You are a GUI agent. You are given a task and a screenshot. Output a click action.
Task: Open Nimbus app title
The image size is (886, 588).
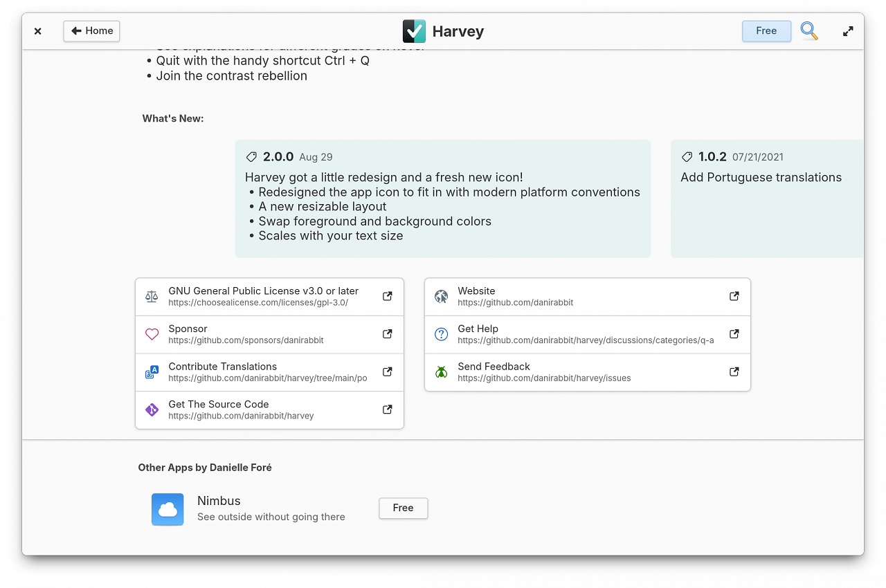coord(219,501)
